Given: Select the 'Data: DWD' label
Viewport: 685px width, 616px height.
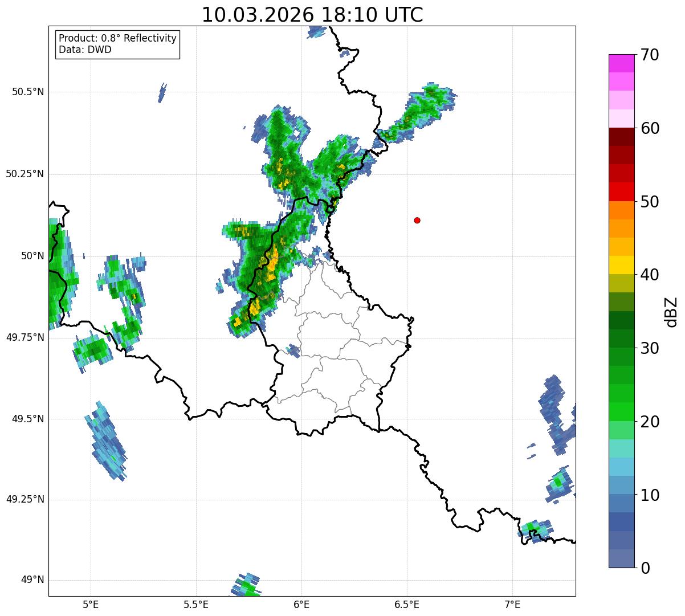Looking at the screenshot, I should pos(85,50).
